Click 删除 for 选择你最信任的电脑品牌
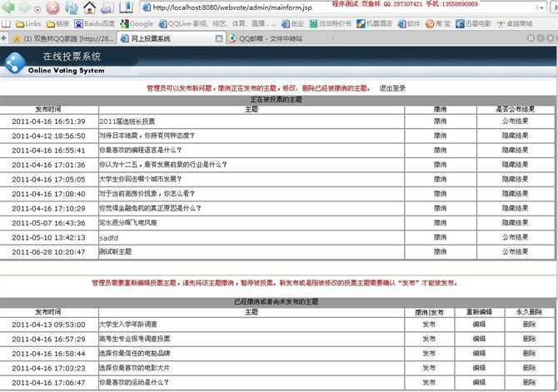Viewport: 558px width, 392px height. point(530,353)
